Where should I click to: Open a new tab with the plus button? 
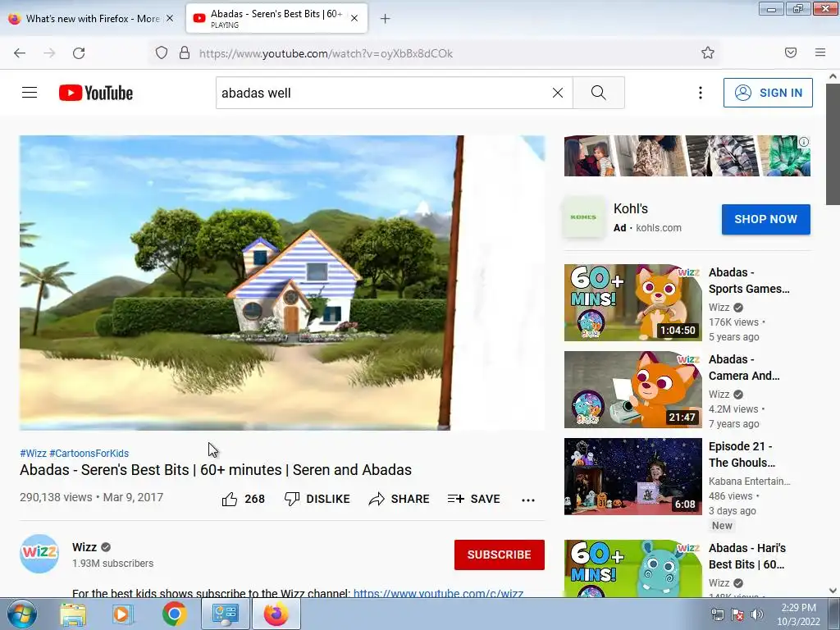(x=386, y=19)
